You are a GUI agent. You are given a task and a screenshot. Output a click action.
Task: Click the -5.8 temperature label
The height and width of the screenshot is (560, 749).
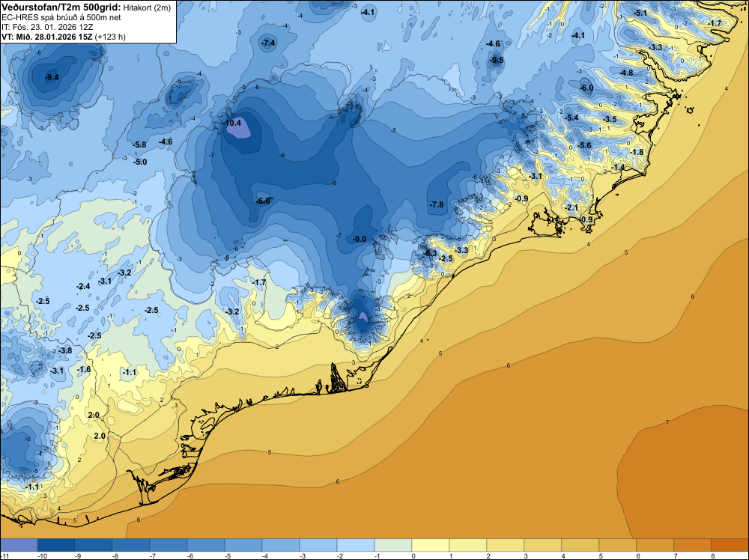(x=139, y=144)
